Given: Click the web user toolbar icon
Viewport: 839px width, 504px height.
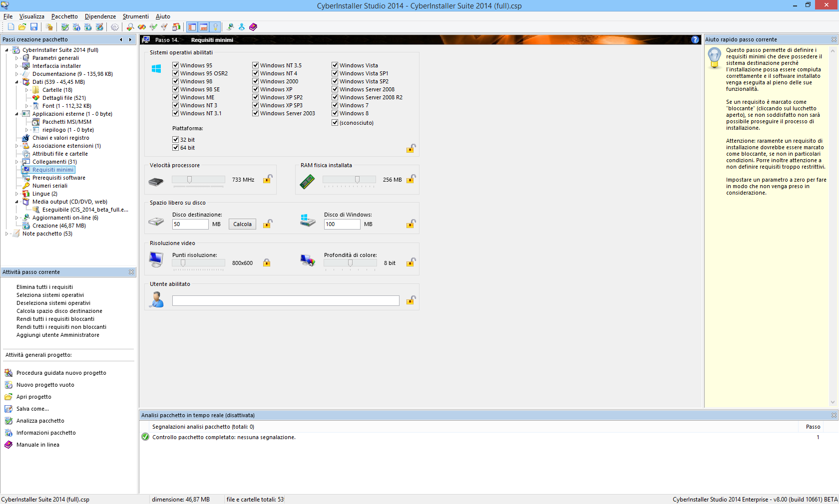Looking at the screenshot, I should pos(242,27).
